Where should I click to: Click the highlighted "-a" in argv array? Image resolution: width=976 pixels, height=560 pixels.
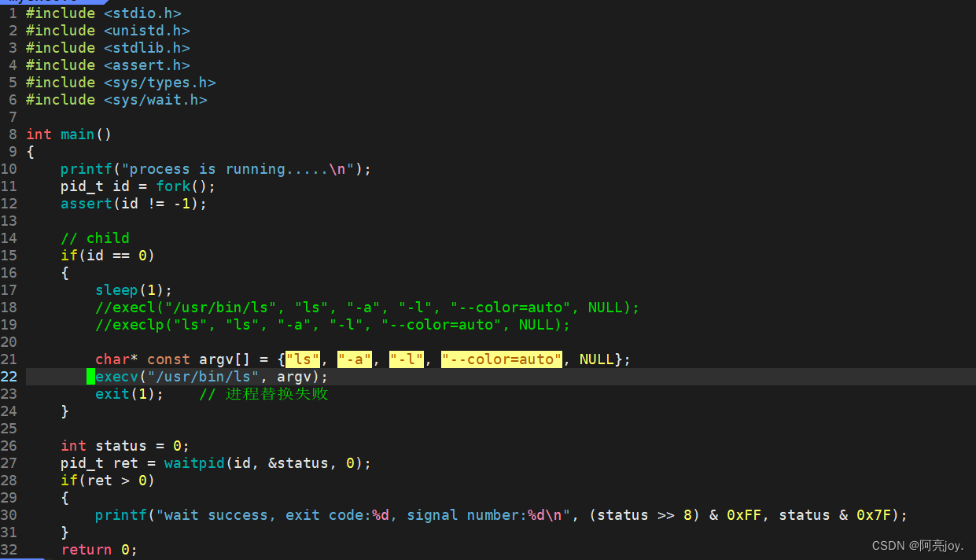coord(355,359)
